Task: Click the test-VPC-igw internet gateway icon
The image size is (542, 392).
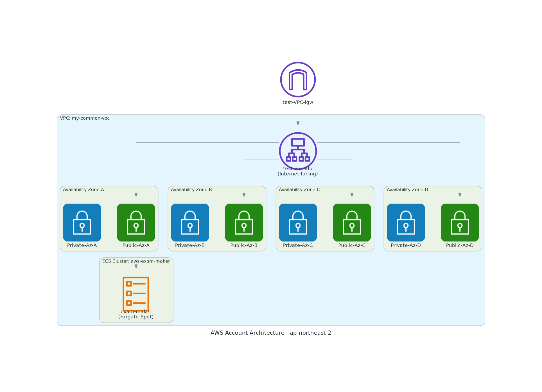Action: tap(298, 79)
